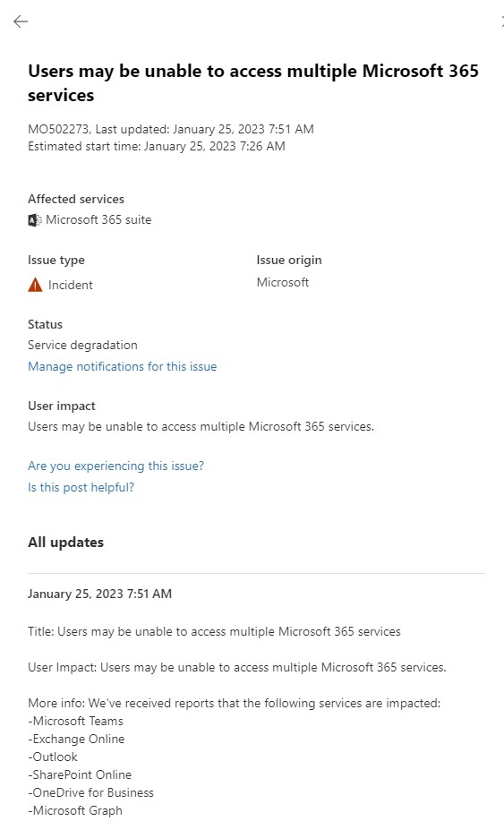The width and height of the screenshot is (504, 821).
Task: Click the incident title heading at the top
Action: [253, 82]
